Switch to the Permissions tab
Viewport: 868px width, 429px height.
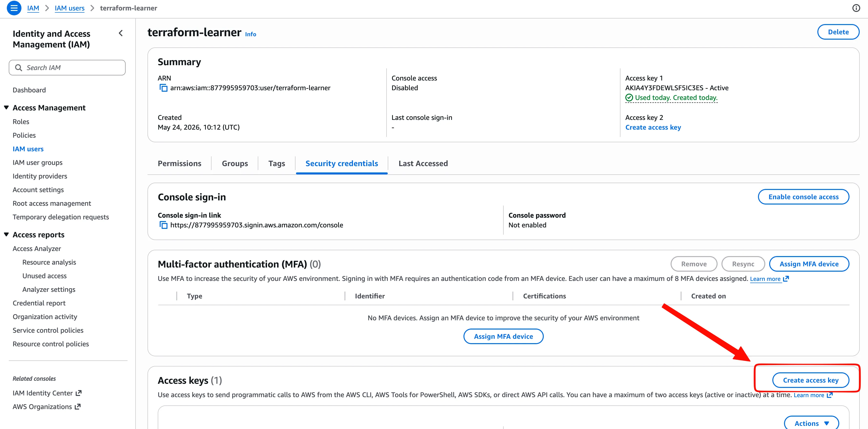pyautogui.click(x=179, y=163)
